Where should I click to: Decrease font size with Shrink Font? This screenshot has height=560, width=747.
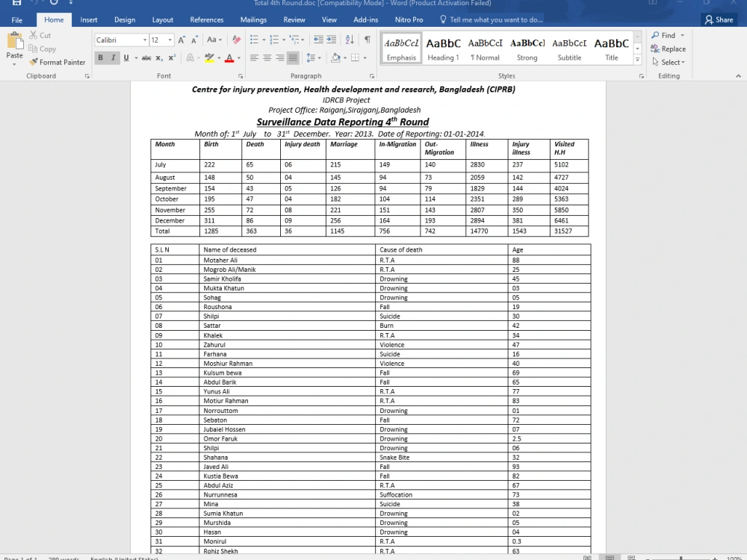tap(194, 40)
